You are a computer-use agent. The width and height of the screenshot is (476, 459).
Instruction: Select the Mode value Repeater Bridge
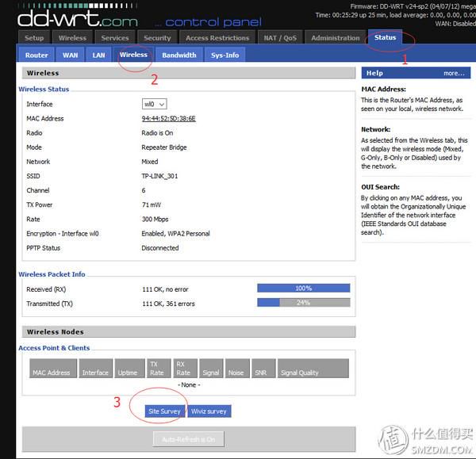click(164, 147)
